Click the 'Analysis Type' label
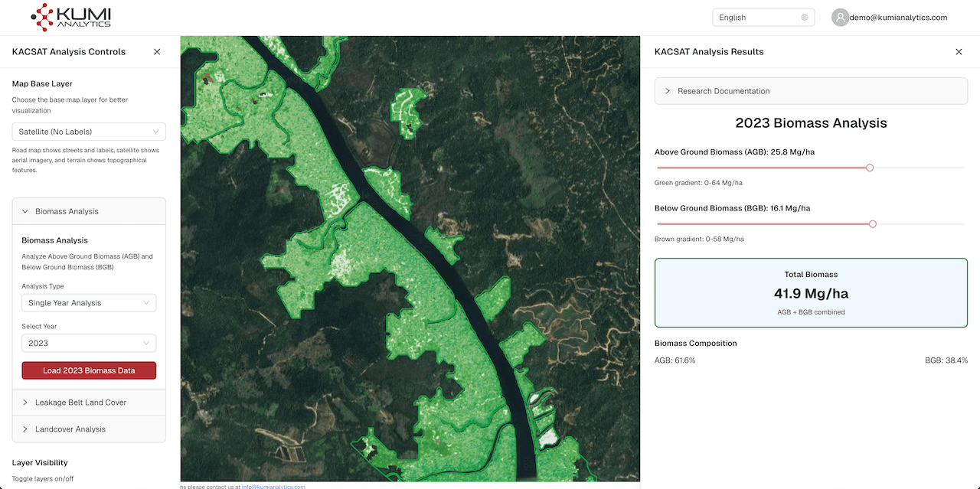Screen dimensions: 980x489 (x=43, y=286)
